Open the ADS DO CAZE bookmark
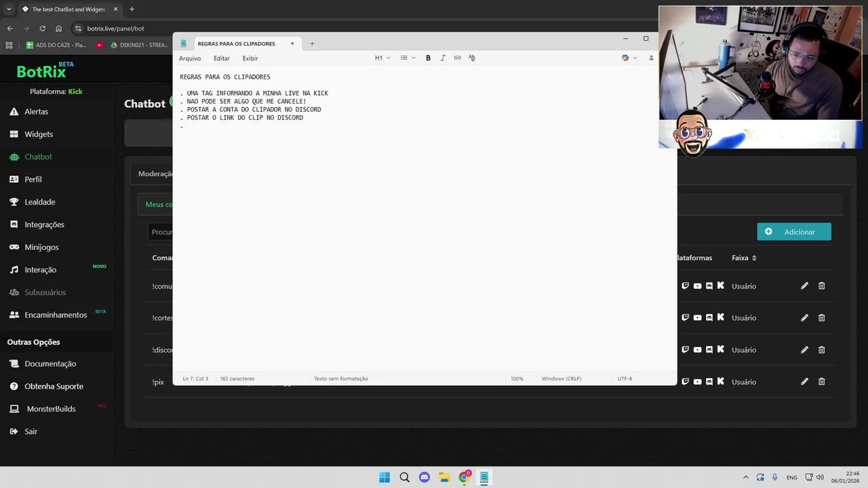The height and width of the screenshot is (488, 868). tap(56, 45)
